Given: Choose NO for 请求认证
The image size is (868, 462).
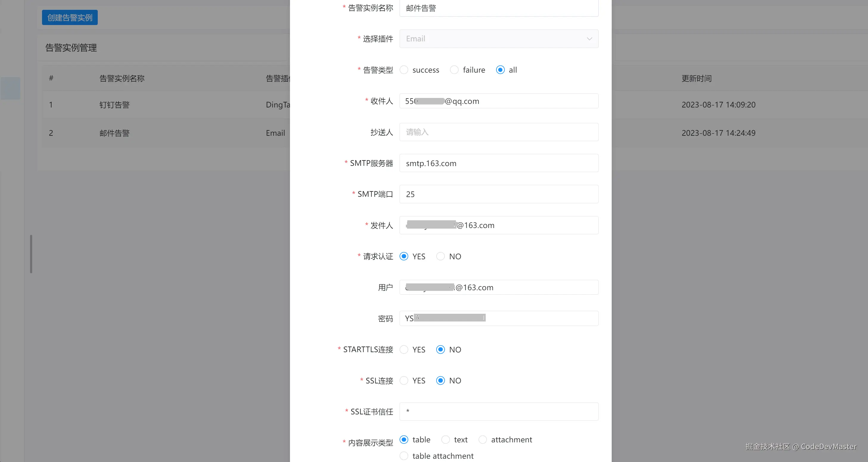Looking at the screenshot, I should coord(440,256).
